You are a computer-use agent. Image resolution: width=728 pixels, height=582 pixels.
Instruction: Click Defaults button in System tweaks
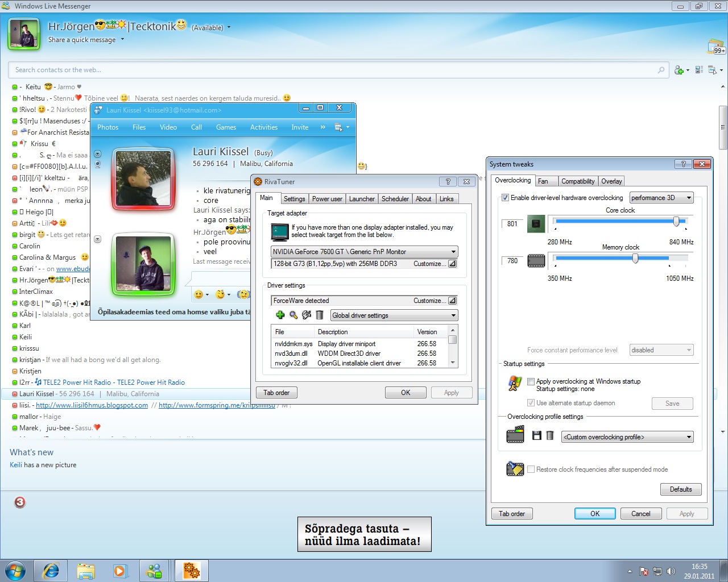(x=681, y=489)
